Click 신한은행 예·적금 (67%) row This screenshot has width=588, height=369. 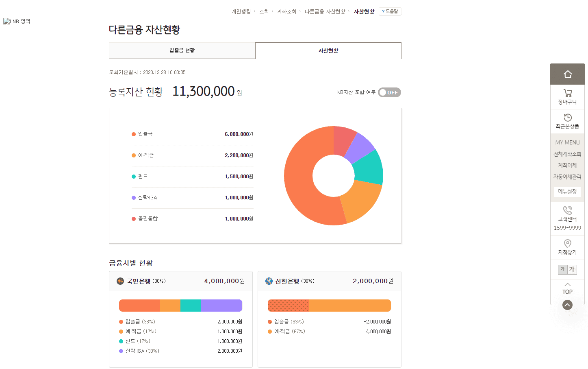[x=329, y=332]
